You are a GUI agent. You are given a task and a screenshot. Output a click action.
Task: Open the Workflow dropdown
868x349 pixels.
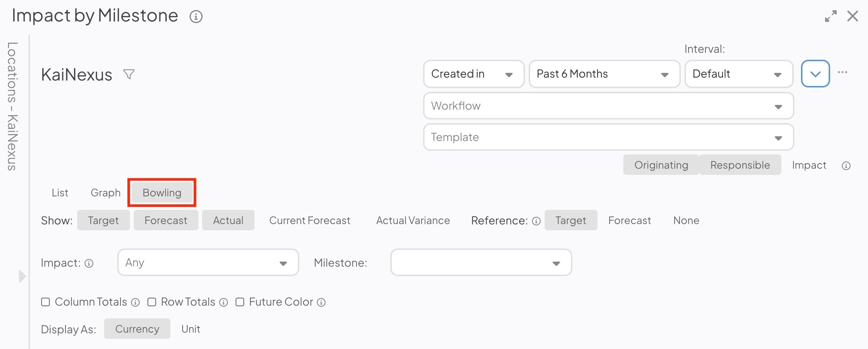(x=608, y=106)
